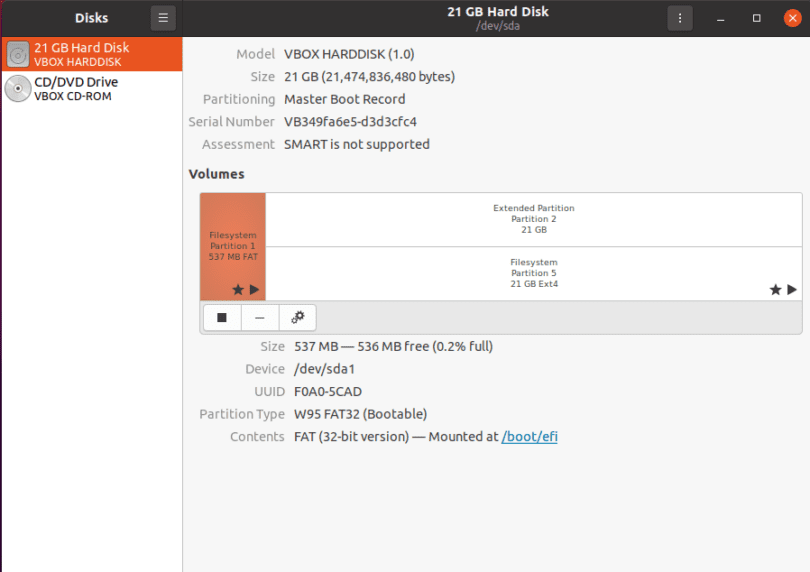The height and width of the screenshot is (572, 810).
Task: Click the size value 21 GB (21,474,836,480 bytes)
Action: click(369, 77)
